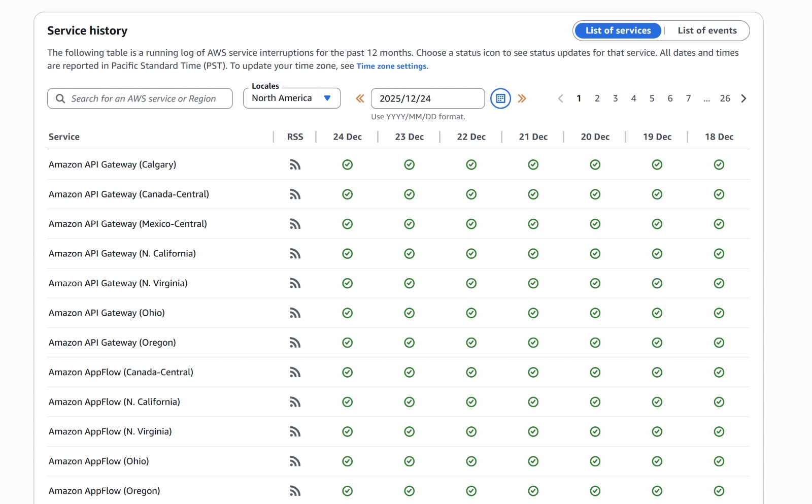Click the 23 Dec column header
This screenshot has height=504, width=812.
click(409, 137)
